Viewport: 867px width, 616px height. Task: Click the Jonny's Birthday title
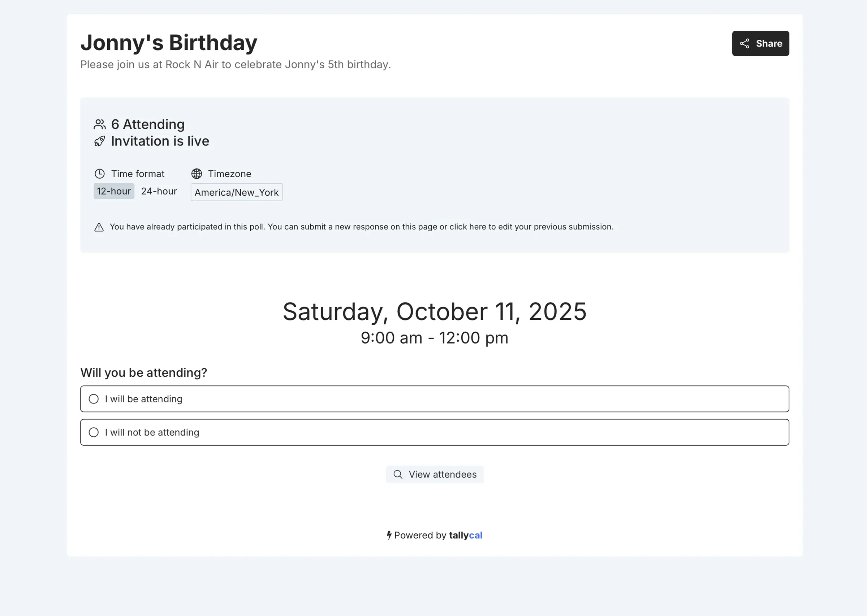point(169,43)
